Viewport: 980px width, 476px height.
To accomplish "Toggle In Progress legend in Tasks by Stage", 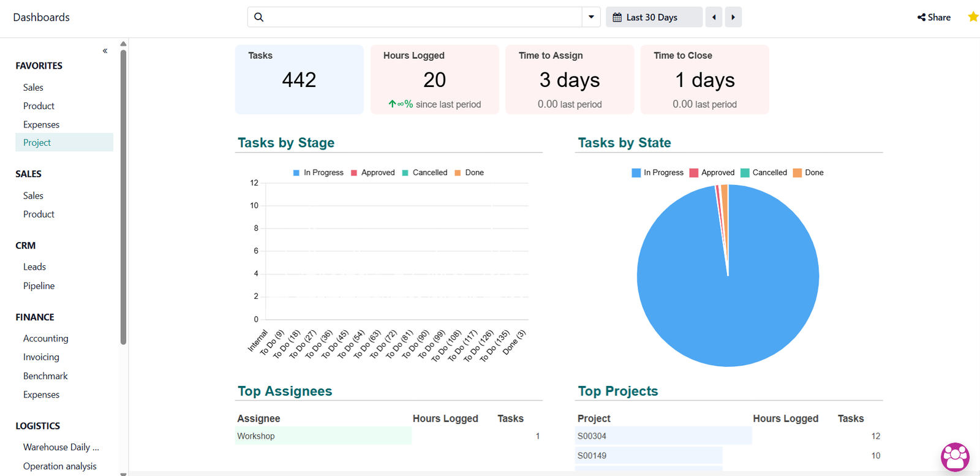I will pos(318,173).
